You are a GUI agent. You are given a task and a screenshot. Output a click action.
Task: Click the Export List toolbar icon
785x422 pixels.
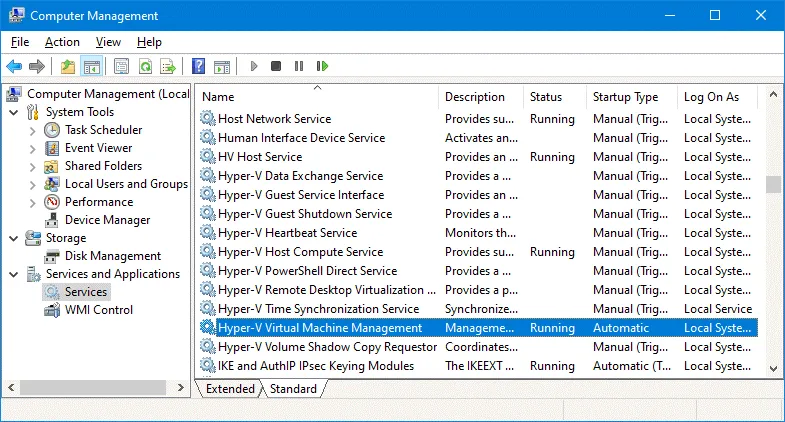(x=168, y=67)
